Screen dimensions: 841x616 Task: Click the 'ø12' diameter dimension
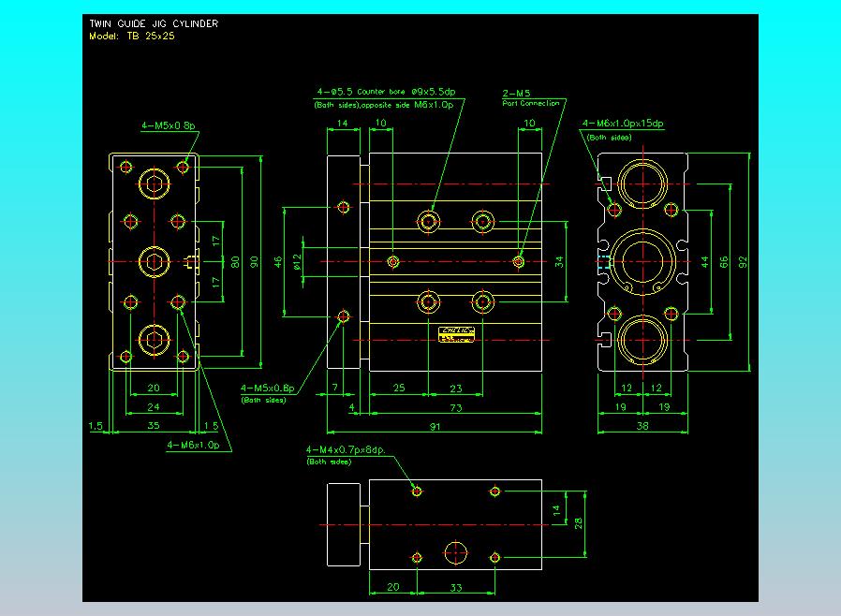coord(298,261)
